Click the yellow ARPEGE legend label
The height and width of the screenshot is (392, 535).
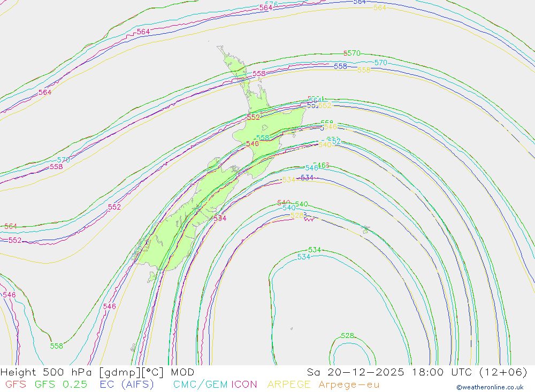[x=289, y=385]
